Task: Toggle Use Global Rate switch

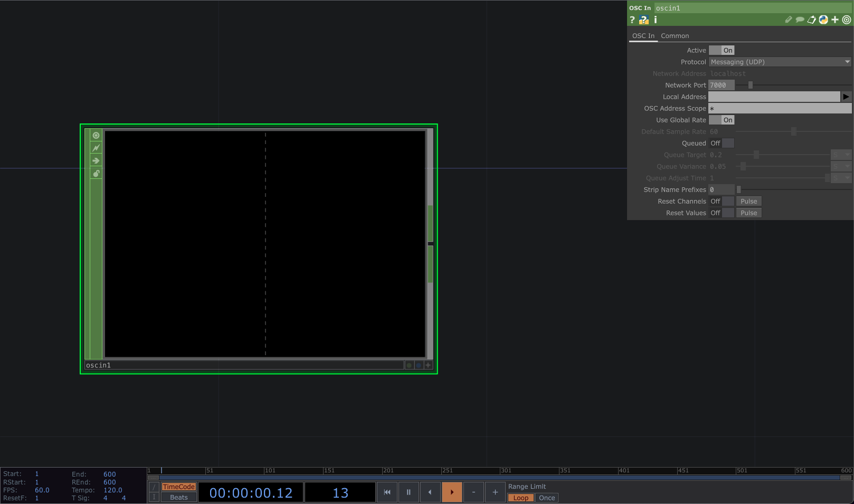Action: click(x=722, y=120)
